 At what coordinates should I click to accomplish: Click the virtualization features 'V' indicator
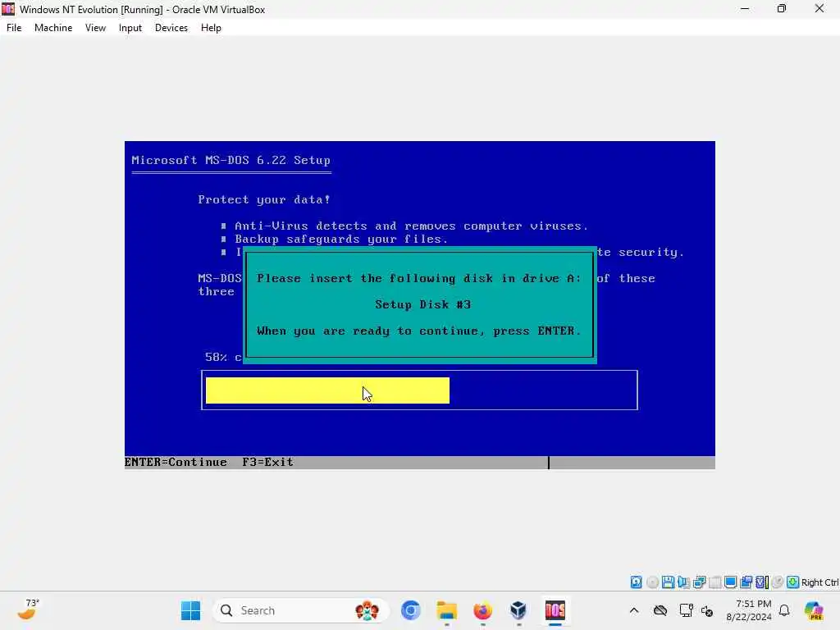coord(761,582)
